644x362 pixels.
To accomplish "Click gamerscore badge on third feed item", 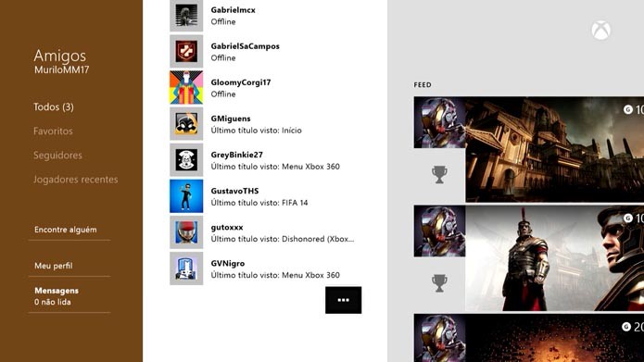I will [633, 327].
